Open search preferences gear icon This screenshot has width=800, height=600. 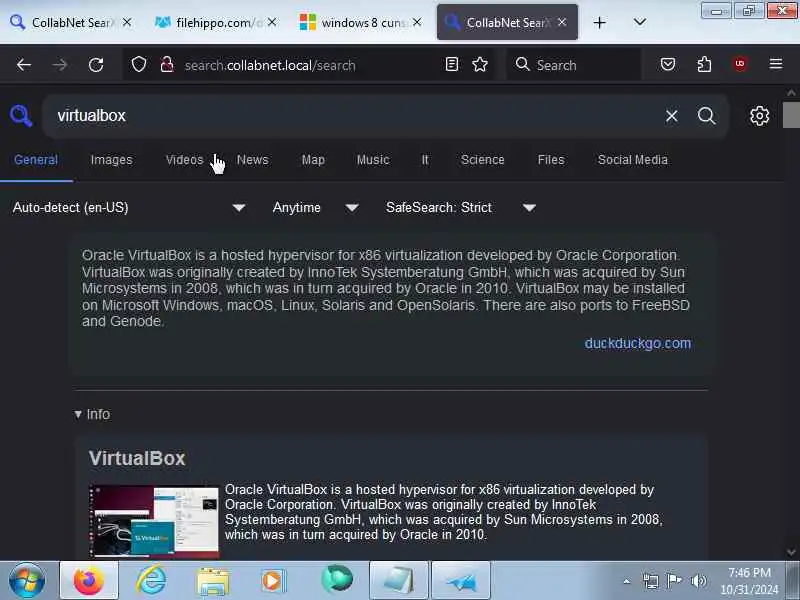tap(759, 116)
